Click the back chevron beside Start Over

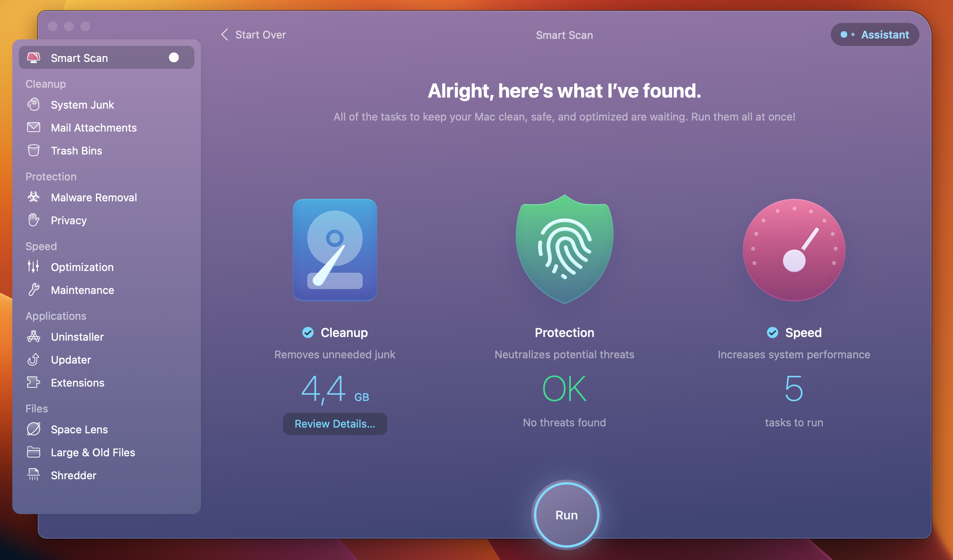(x=224, y=35)
